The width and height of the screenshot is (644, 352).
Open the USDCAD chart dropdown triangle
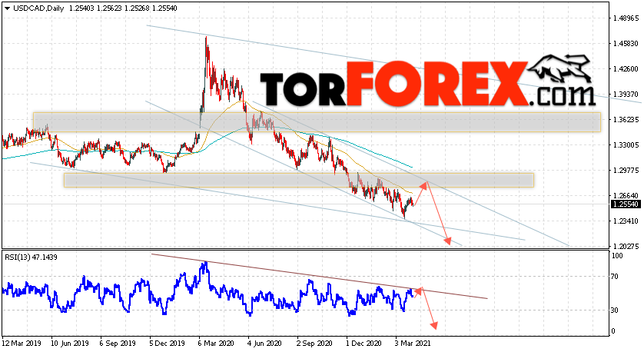point(7,8)
